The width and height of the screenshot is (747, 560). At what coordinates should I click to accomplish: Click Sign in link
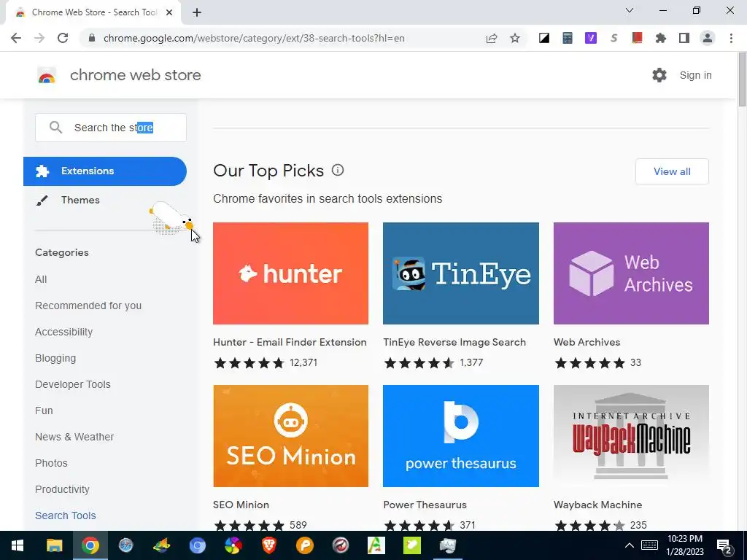(695, 75)
